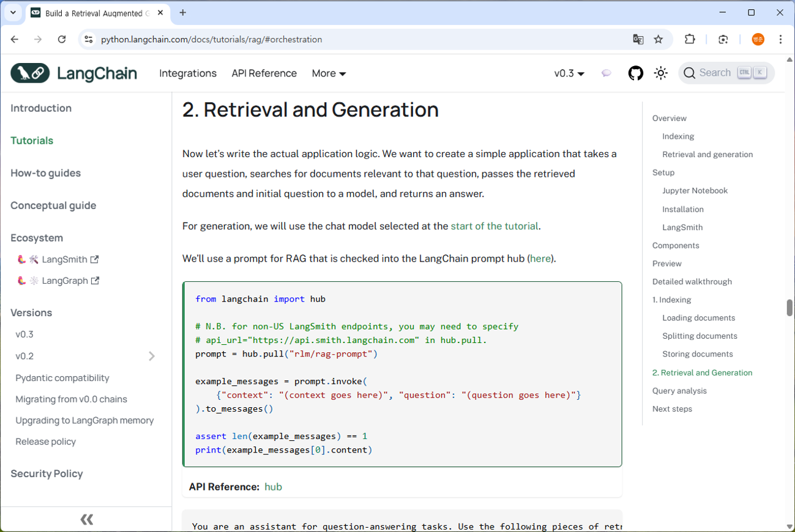Image resolution: width=795 pixels, height=532 pixels.
Task: Jump to Detailed walkthrough TOC entry
Action: tap(692, 282)
